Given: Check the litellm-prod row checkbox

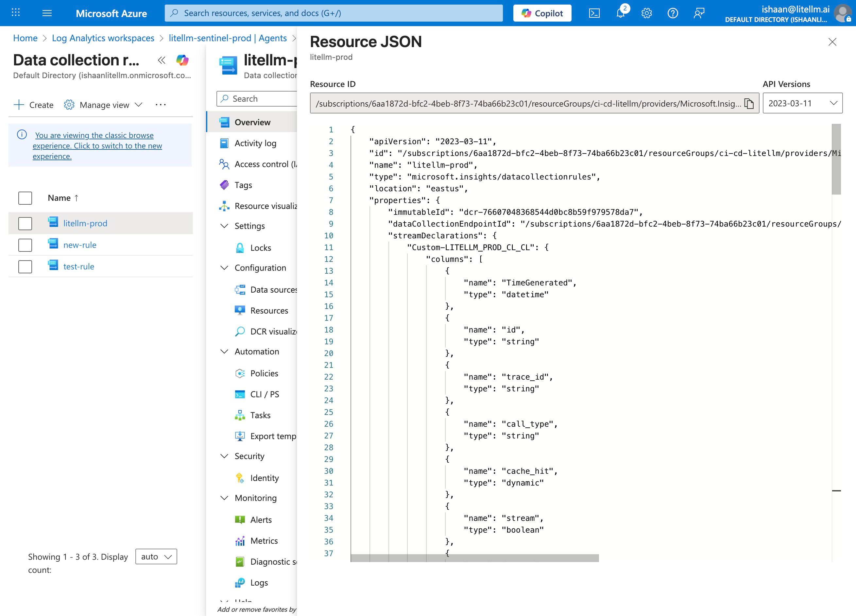Looking at the screenshot, I should click(25, 223).
